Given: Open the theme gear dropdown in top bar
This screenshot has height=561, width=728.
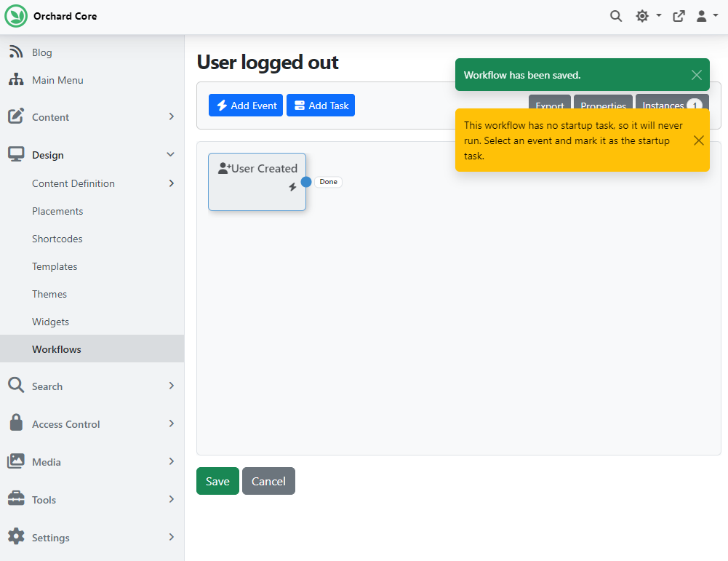Looking at the screenshot, I should pyautogui.click(x=648, y=16).
